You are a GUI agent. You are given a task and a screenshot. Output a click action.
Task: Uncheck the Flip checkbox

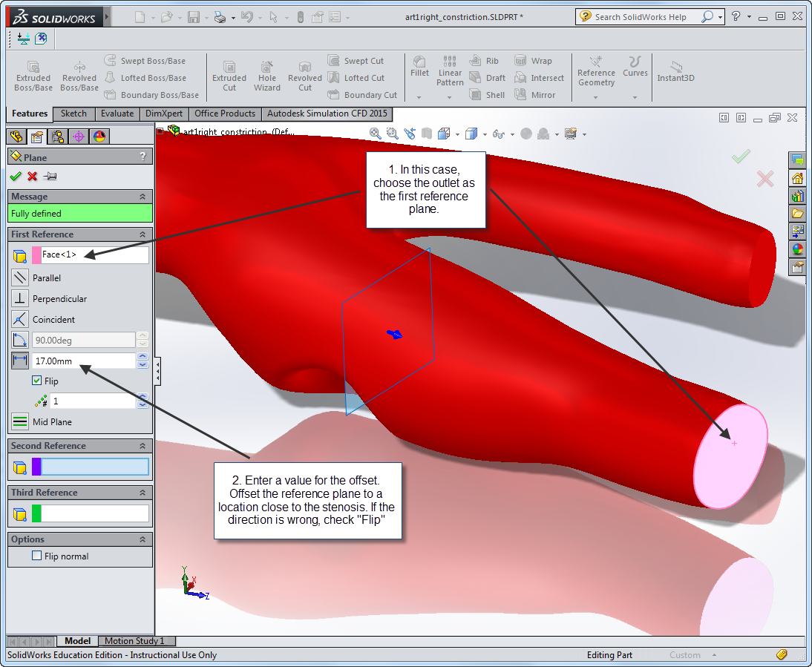click(x=37, y=381)
